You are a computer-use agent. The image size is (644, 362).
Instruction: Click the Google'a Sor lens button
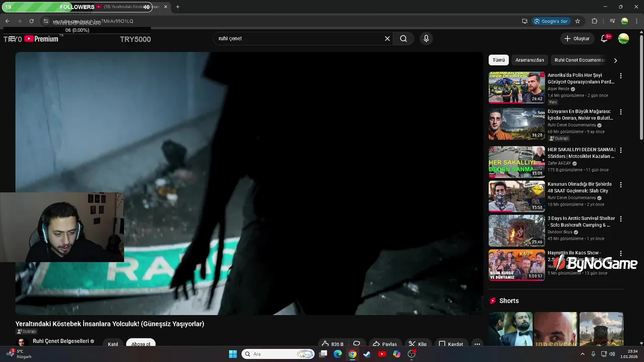coord(551,21)
